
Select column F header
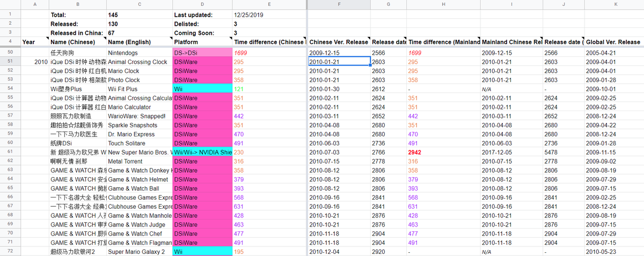coord(339,4)
